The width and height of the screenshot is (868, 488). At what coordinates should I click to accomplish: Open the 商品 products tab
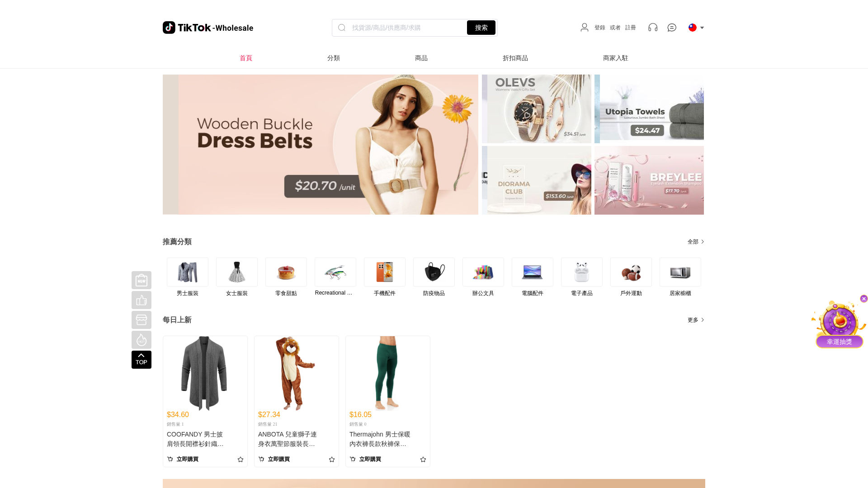pyautogui.click(x=421, y=58)
